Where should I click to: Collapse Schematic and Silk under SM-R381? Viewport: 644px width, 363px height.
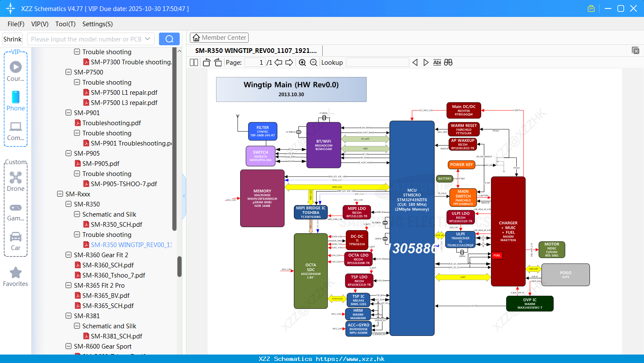point(77,326)
